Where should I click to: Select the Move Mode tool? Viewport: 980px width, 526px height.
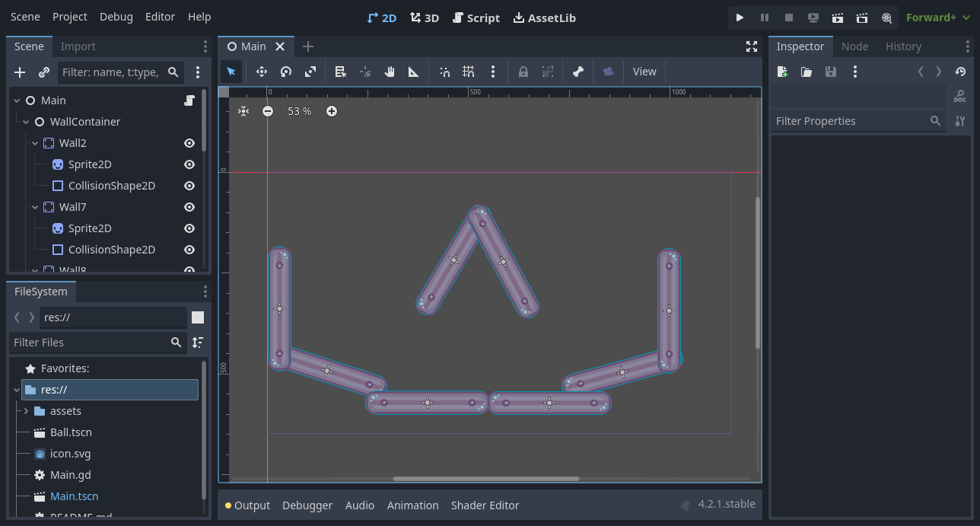coord(261,72)
